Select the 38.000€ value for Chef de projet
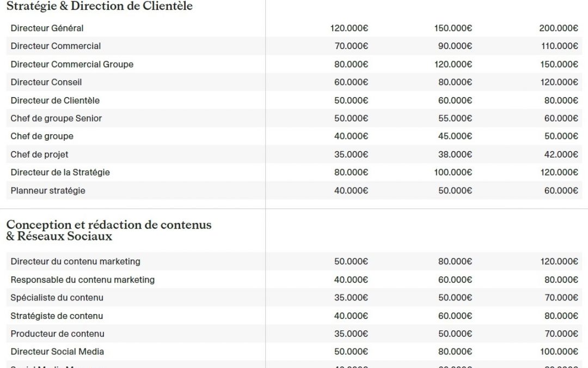This screenshot has width=588, height=368. [455, 154]
